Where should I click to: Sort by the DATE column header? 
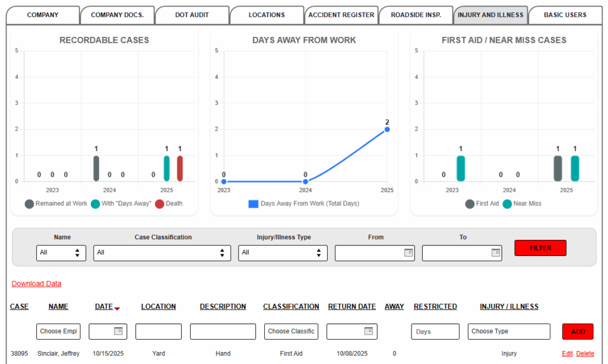point(104,306)
